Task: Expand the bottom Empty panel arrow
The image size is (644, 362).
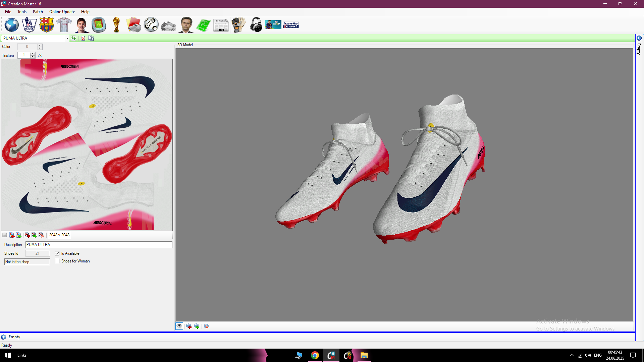Action: [4, 337]
